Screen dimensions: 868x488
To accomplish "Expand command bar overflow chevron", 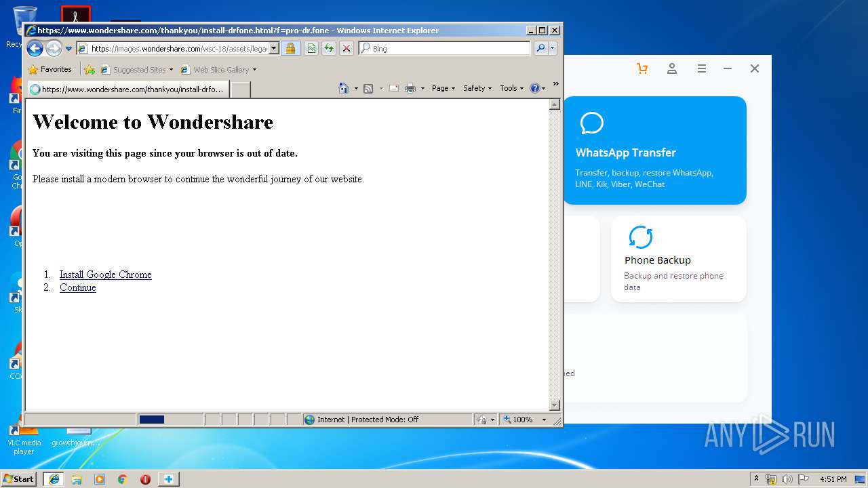I will 555,84.
